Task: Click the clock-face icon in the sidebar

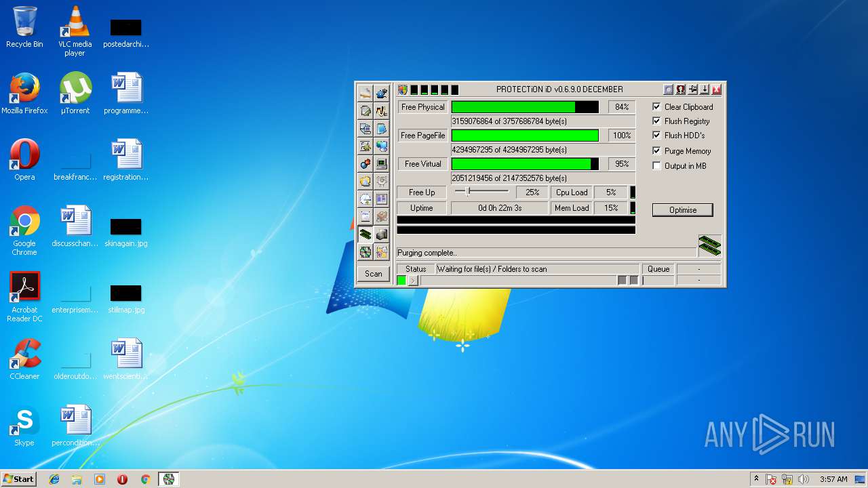Action: [x=366, y=199]
